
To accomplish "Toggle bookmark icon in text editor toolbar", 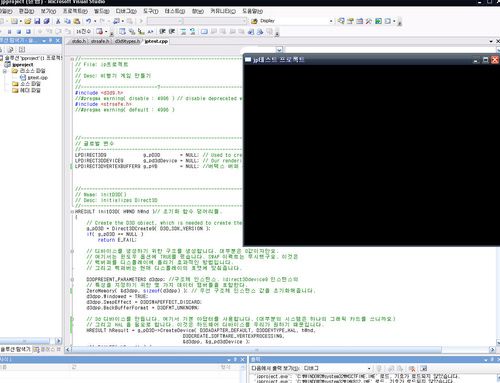I will point(204,31).
